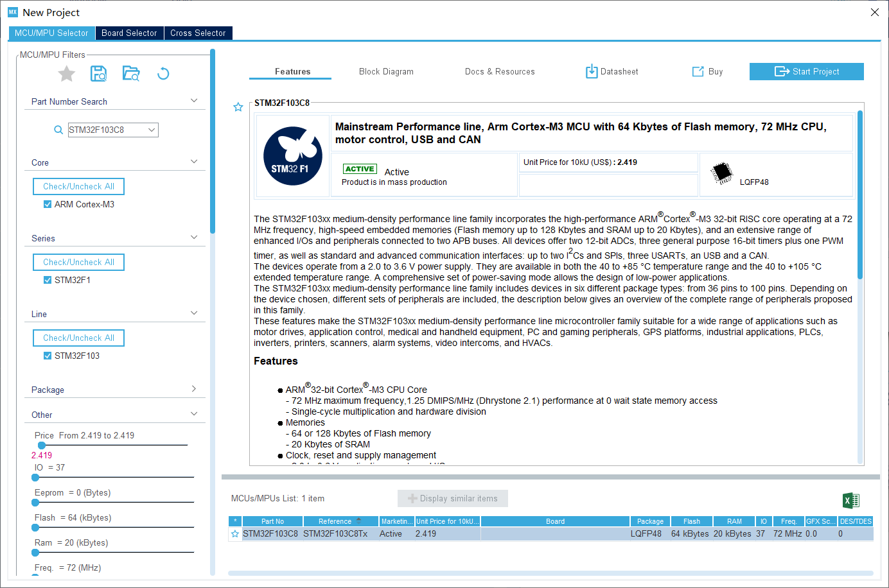
Task: Click the reset filters circular arrow icon
Action: 163,74
